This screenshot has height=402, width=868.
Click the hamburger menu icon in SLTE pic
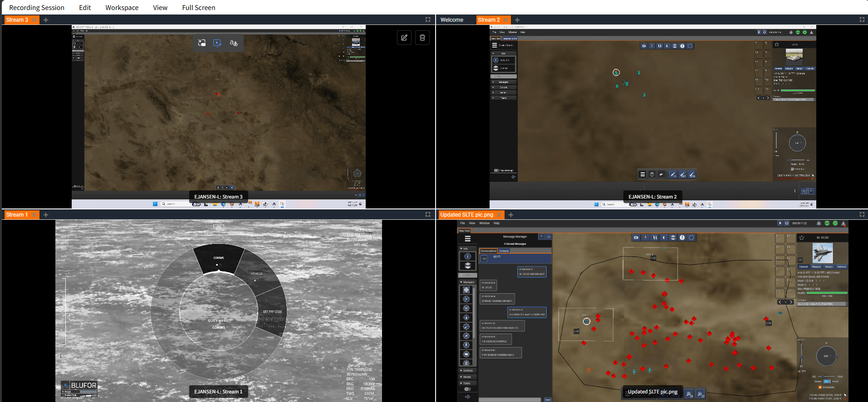tap(467, 238)
